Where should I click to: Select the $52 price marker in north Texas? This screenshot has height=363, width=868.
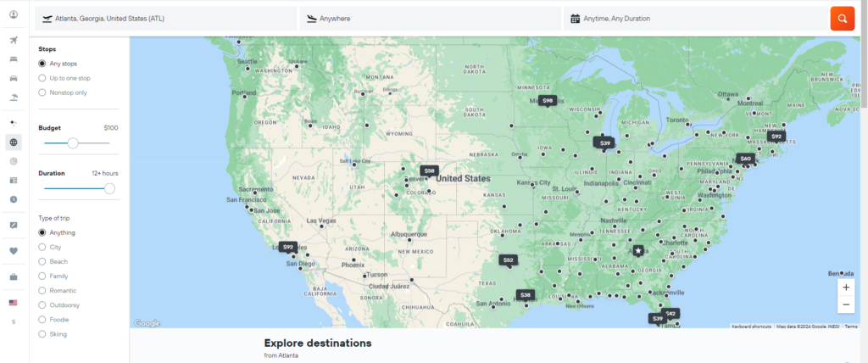pyautogui.click(x=509, y=260)
